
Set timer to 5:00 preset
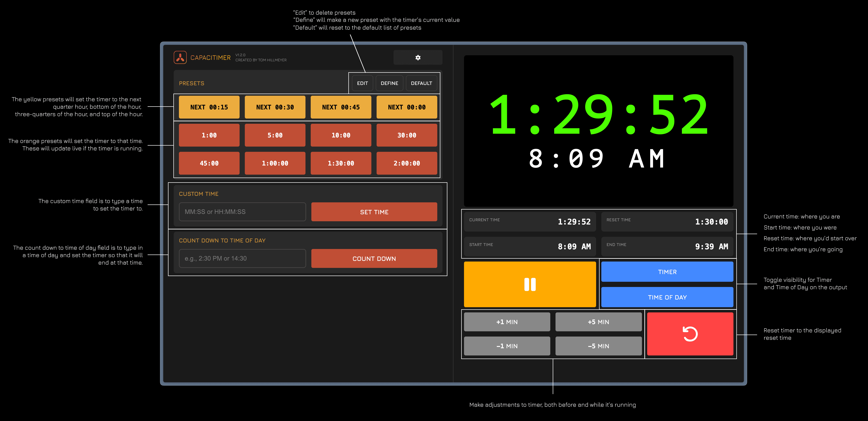click(275, 135)
